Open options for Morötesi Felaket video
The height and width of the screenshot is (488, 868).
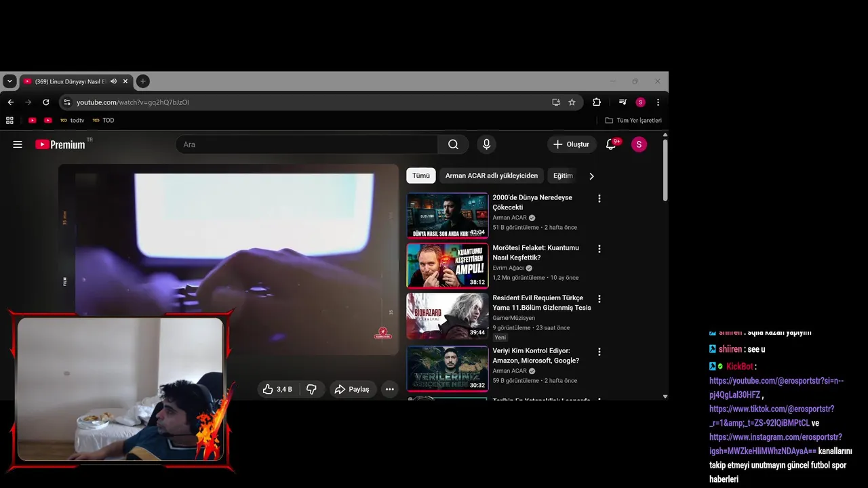[599, 249]
